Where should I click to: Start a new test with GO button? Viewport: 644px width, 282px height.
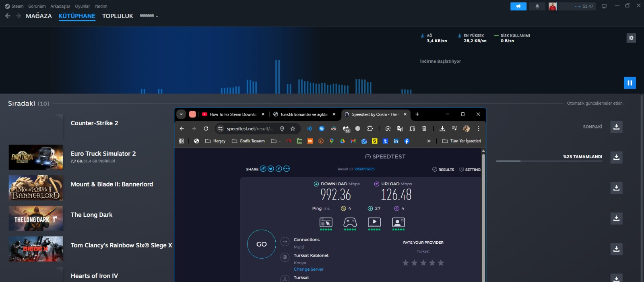[262, 244]
